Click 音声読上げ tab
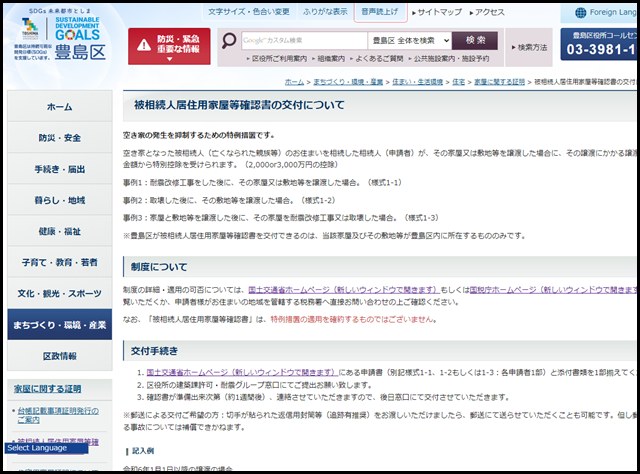Viewport: 640px width, 474px height. pyautogui.click(x=380, y=12)
